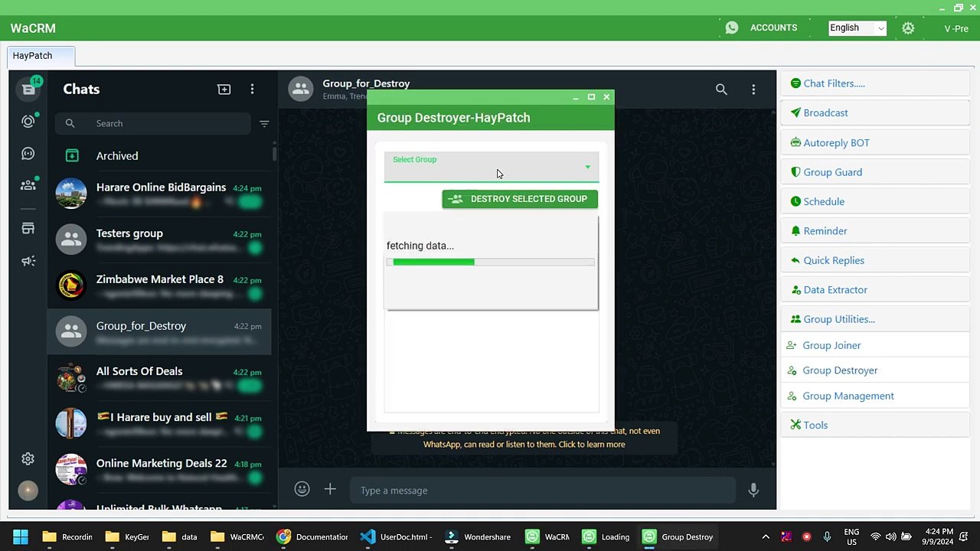The height and width of the screenshot is (551, 980).
Task: Open the Communities icon in sidebar
Action: 28,184
